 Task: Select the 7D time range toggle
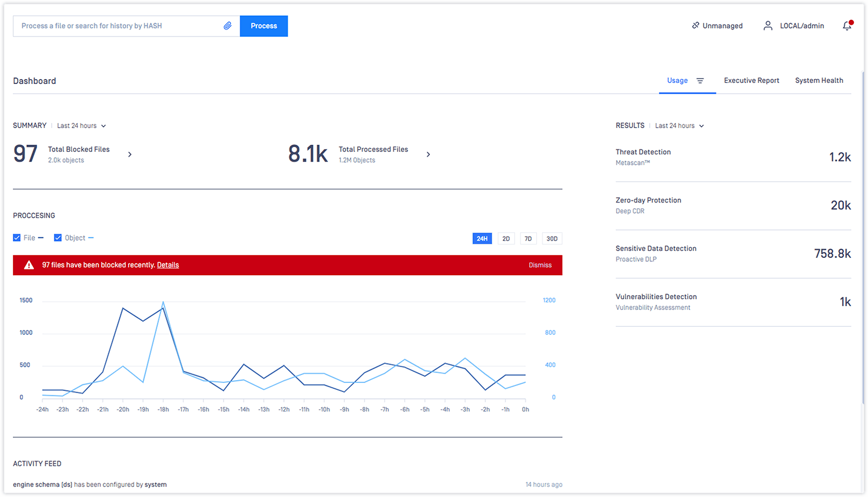point(528,239)
